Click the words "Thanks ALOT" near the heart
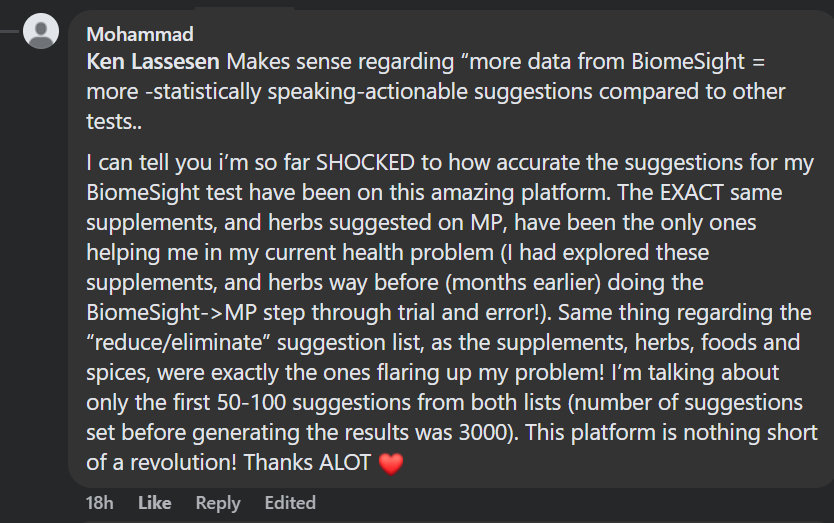Viewport: 834px width, 523px height. coord(307,463)
